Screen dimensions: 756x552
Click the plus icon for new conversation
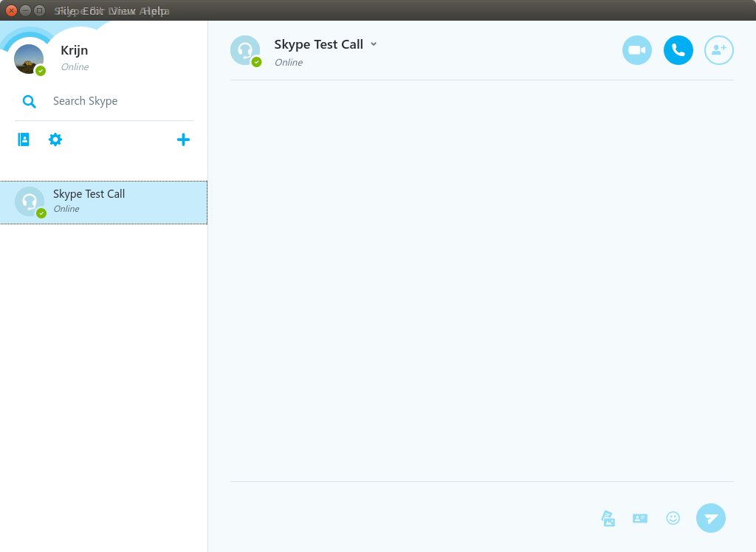point(183,139)
